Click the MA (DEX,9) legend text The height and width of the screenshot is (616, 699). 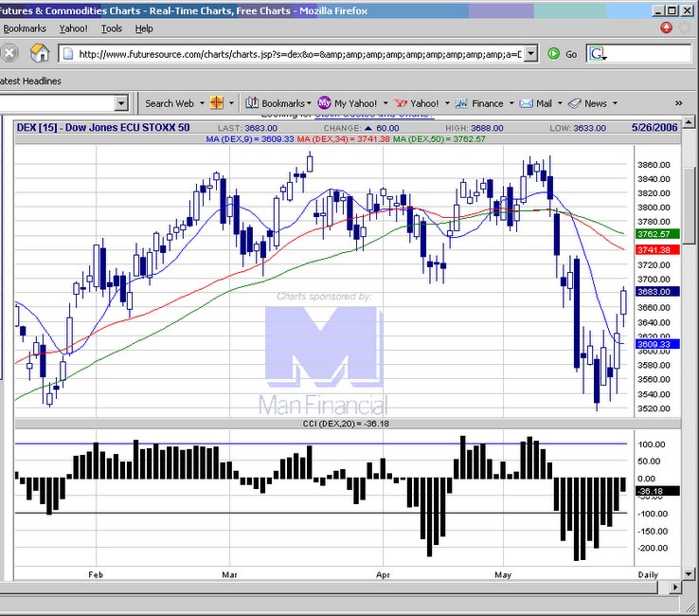click(x=250, y=139)
